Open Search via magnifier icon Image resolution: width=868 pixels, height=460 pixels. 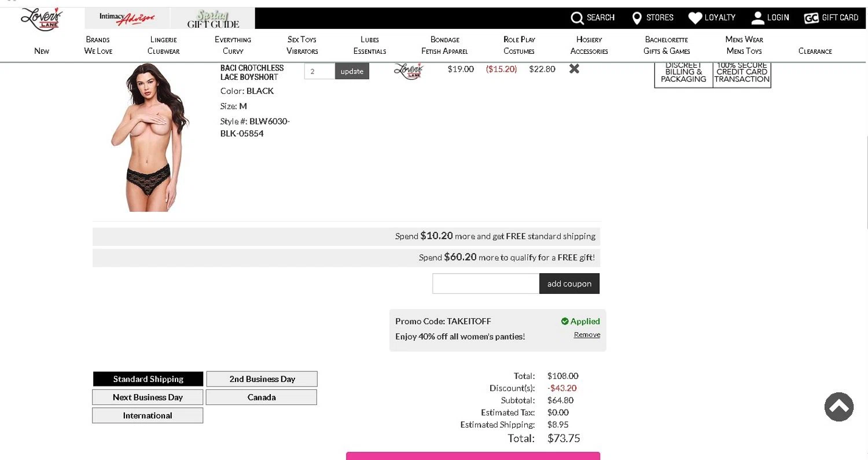[x=577, y=19]
